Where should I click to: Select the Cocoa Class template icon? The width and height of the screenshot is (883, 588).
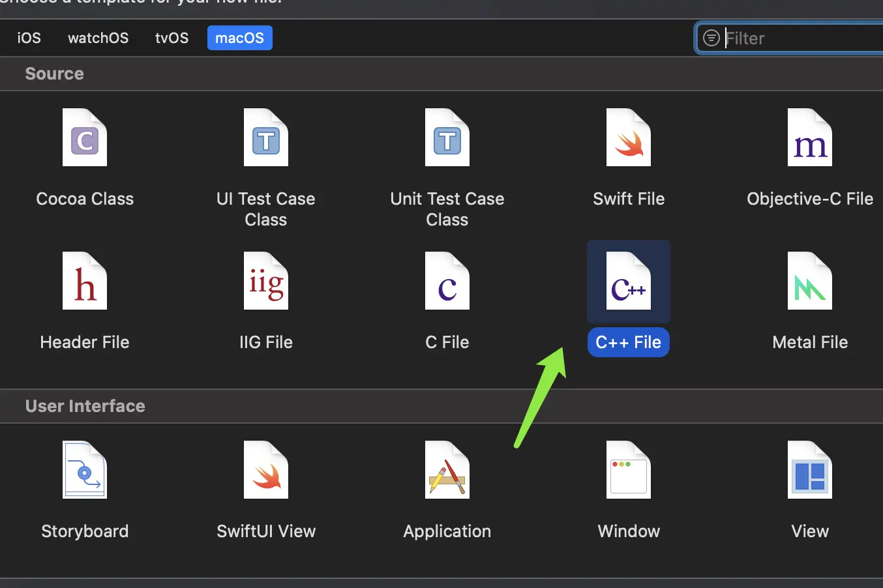(85, 138)
